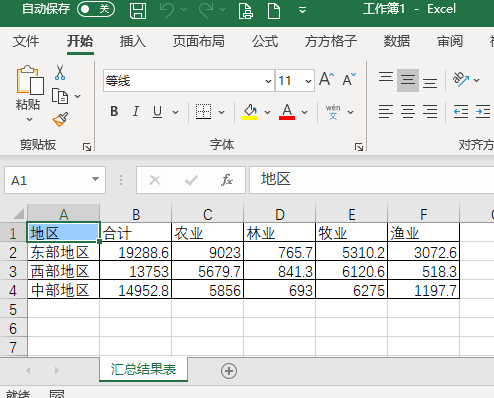Click the Undo arrow icon
This screenshot has height=398, width=494.
[x=167, y=10]
